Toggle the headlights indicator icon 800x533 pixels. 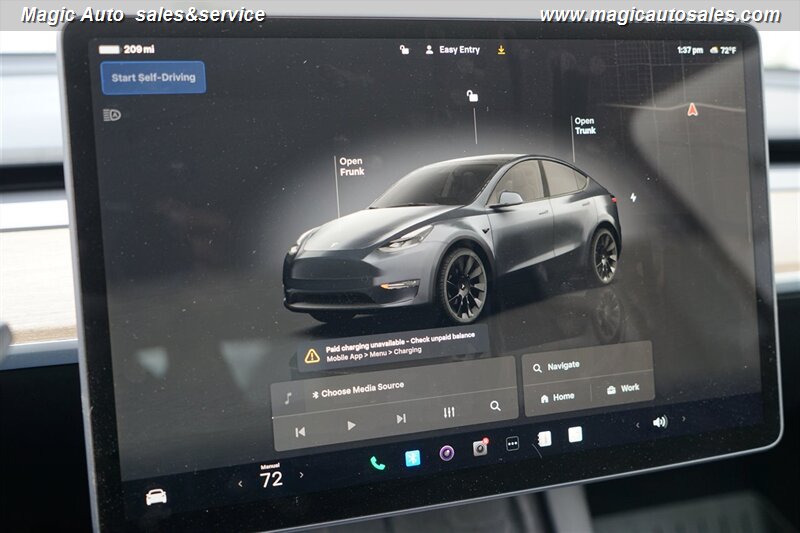pos(112,115)
